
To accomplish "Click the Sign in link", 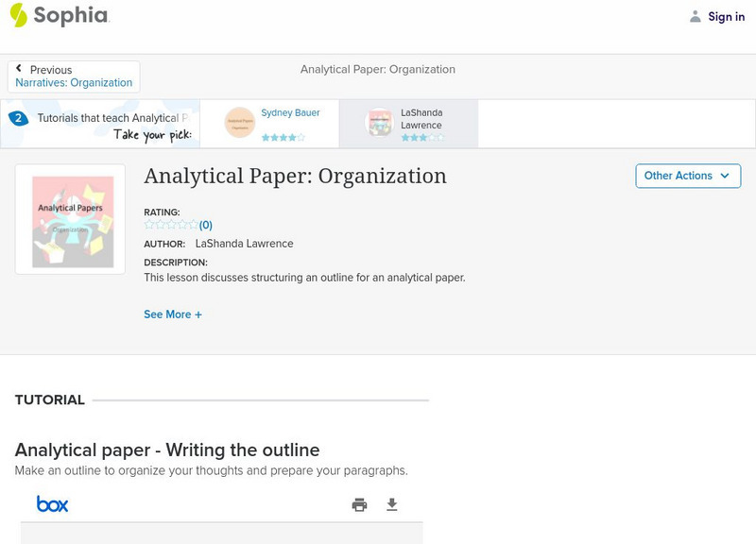I will [726, 17].
